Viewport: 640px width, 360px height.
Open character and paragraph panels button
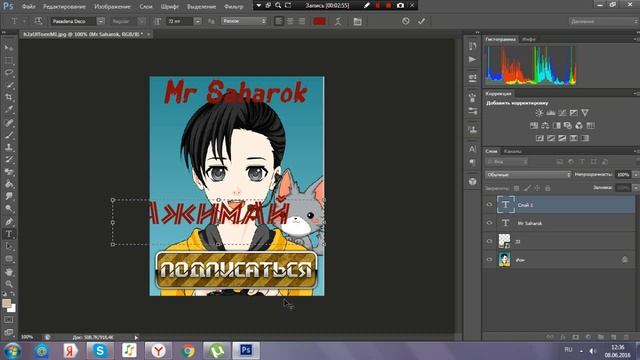point(358,21)
